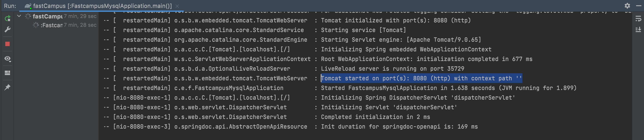
Task: Select the fastCampus task tree row
Action: click(x=57, y=16)
